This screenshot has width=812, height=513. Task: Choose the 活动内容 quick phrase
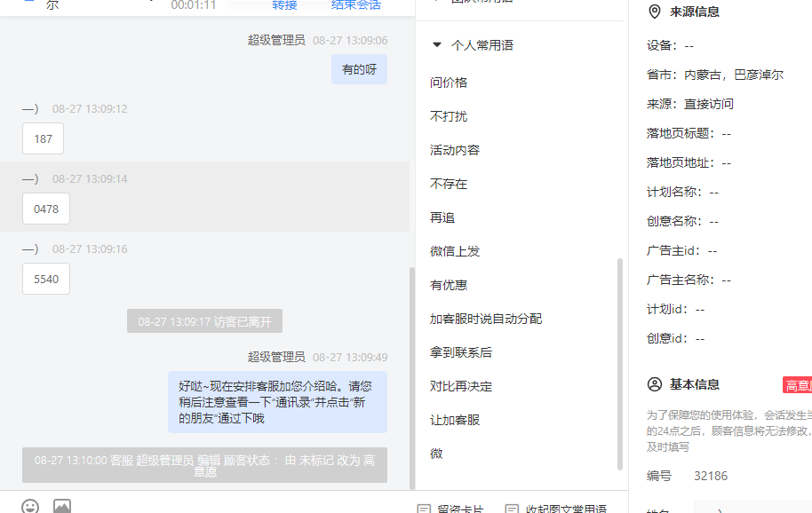[x=455, y=150]
